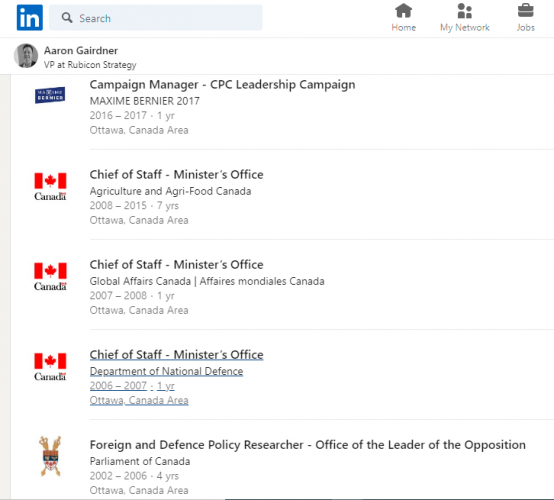This screenshot has width=554, height=500.
Task: Click MAXIME BERNIER 2017 company text
Action: (145, 101)
